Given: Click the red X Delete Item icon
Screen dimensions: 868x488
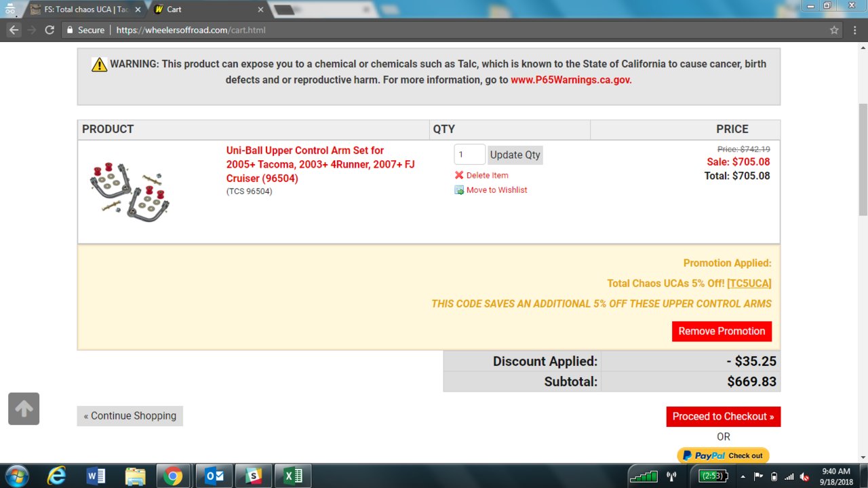Looking at the screenshot, I should click(x=459, y=175).
